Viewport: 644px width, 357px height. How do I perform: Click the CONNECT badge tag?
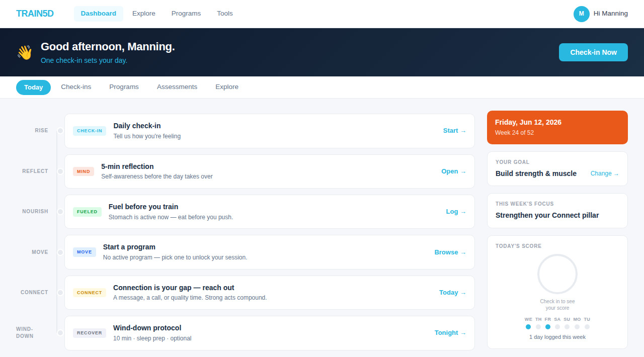tap(90, 293)
